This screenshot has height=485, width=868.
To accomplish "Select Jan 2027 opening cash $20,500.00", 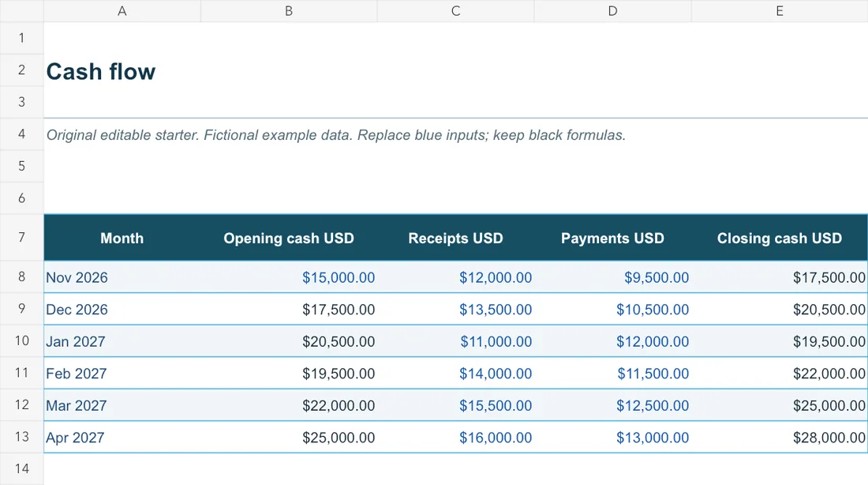I will (288, 341).
